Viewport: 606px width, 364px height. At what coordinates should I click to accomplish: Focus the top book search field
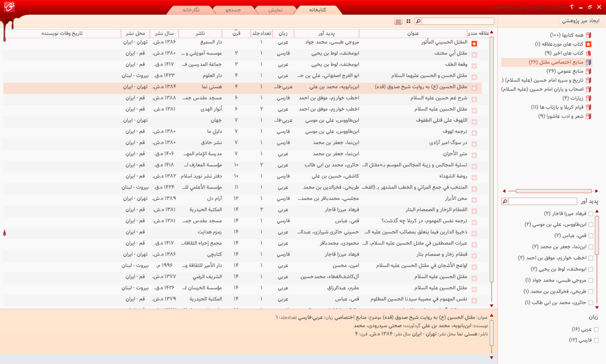[458, 21]
